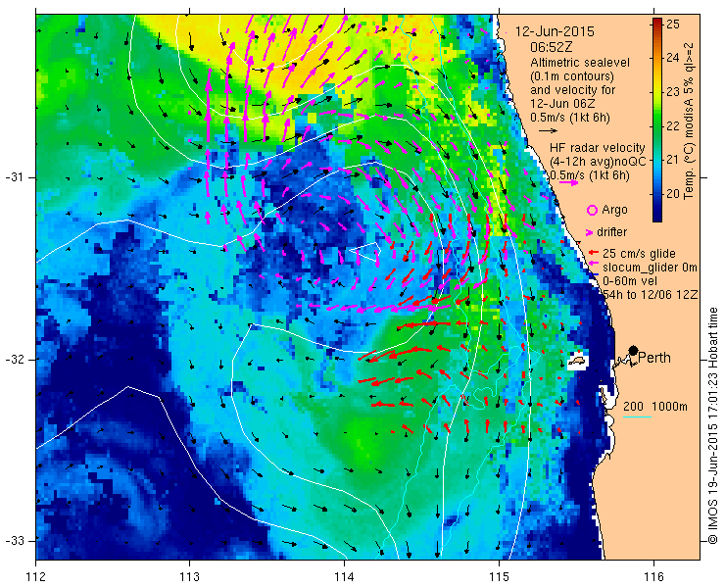Click the 'HF radar velocity' legend text
The height and width of the screenshot is (588, 725).
pos(597,148)
